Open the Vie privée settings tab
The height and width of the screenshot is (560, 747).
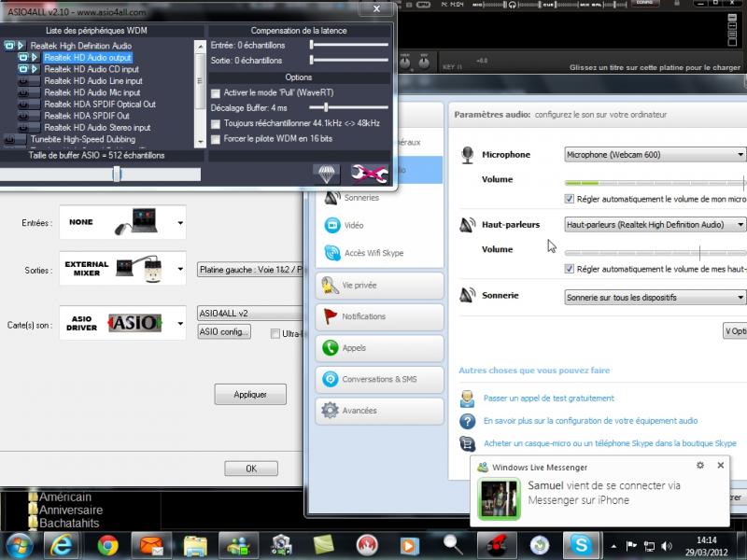point(380,285)
